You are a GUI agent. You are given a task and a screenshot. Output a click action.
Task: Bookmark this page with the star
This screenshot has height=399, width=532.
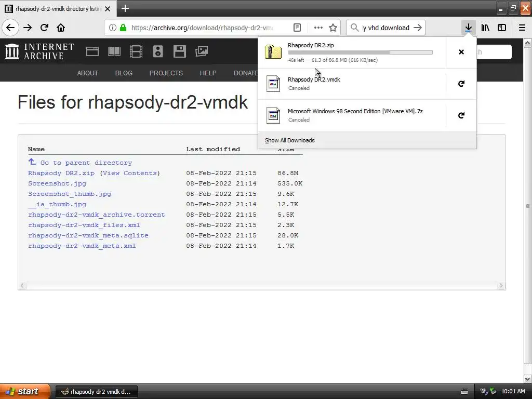pos(333,28)
